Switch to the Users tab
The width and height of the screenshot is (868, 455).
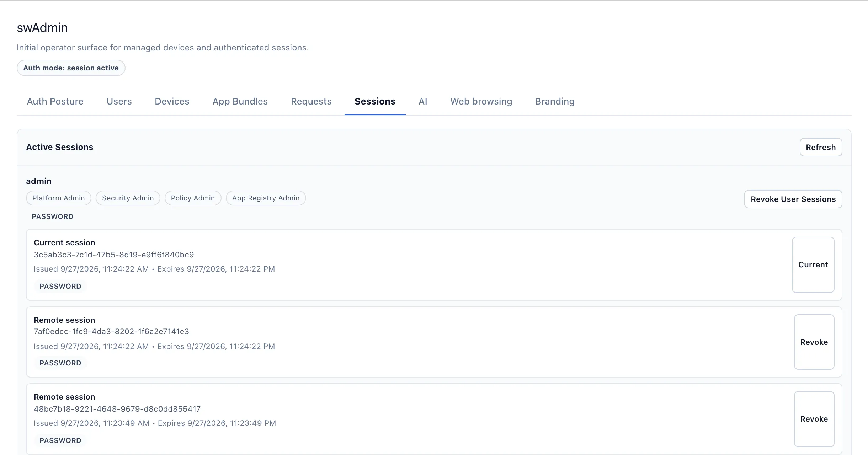coord(119,101)
